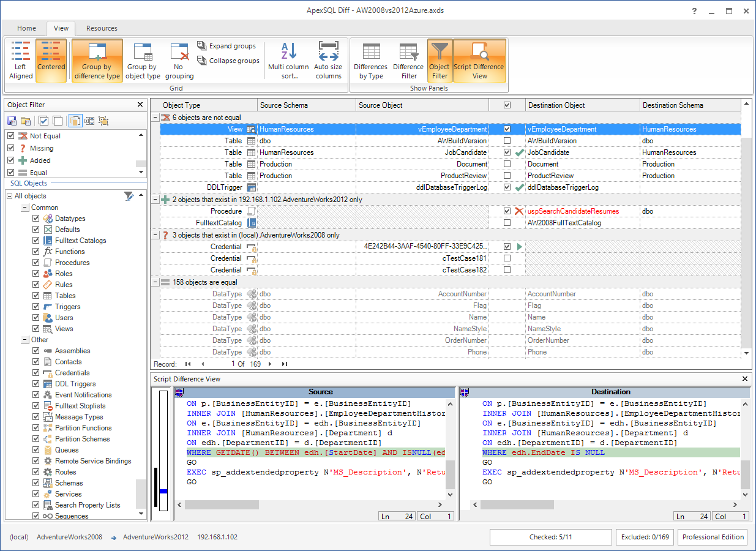Uncheck Not Equal filter

pyautogui.click(x=10, y=136)
